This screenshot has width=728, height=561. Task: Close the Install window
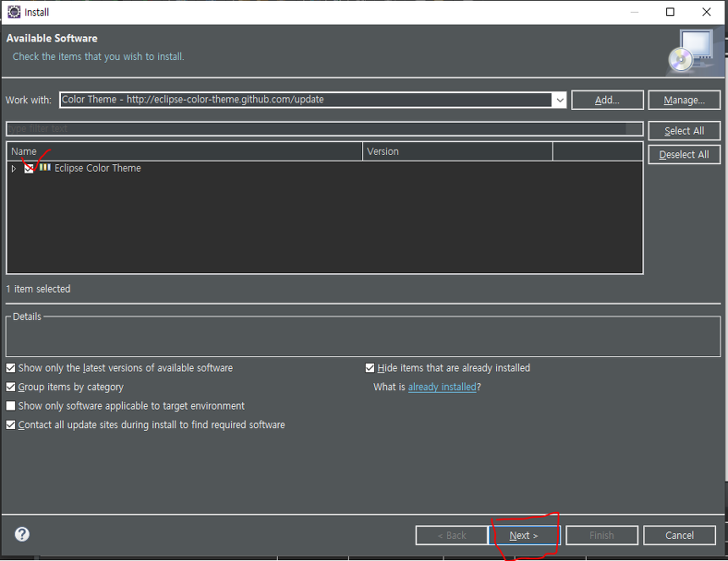[706, 12]
